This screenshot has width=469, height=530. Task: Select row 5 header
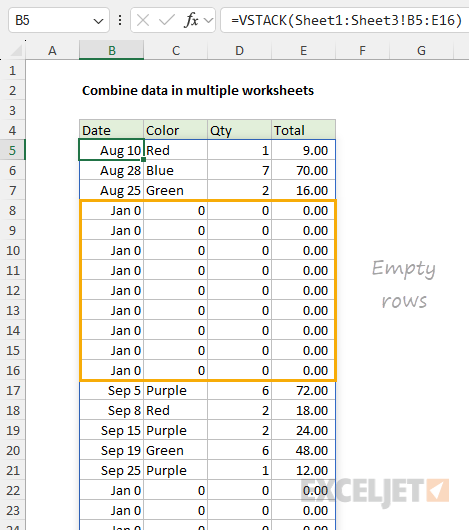[x=13, y=150]
